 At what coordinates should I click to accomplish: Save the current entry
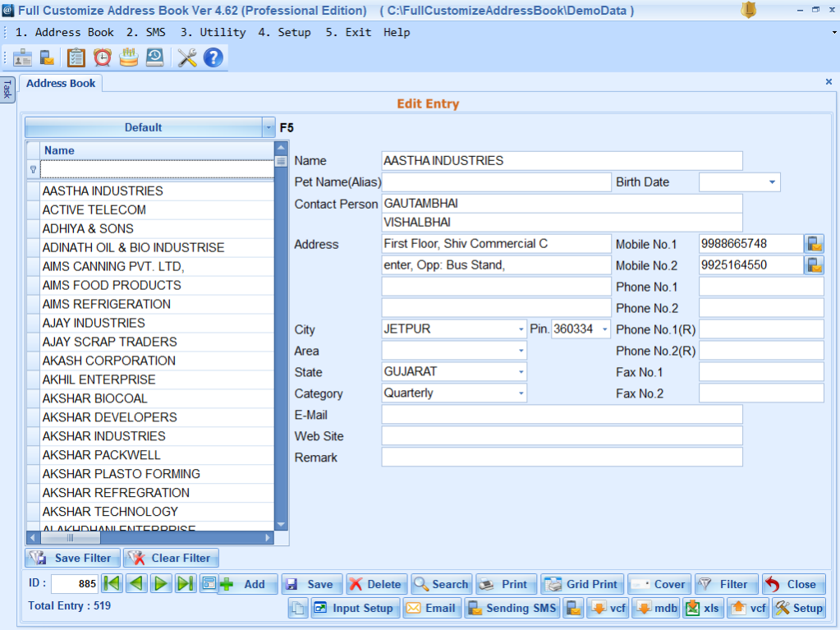click(313, 584)
